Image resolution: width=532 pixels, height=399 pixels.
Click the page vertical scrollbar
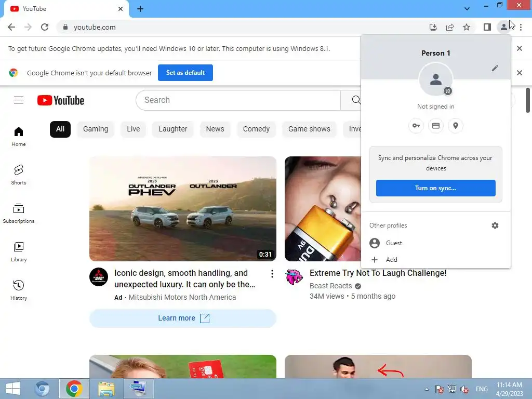(x=528, y=100)
